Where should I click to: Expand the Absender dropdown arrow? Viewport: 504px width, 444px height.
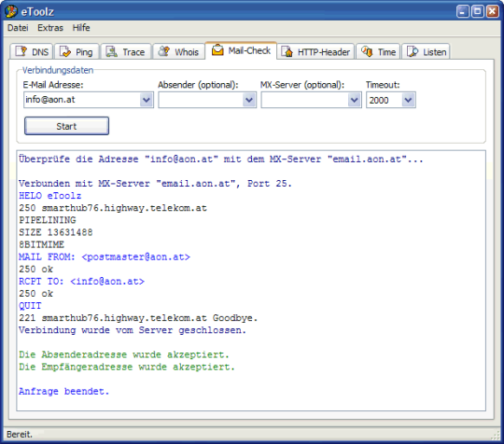coord(249,100)
